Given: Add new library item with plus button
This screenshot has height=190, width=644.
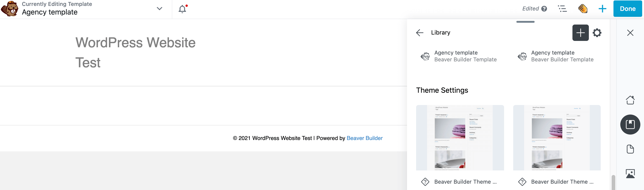Looking at the screenshot, I should tap(580, 33).
